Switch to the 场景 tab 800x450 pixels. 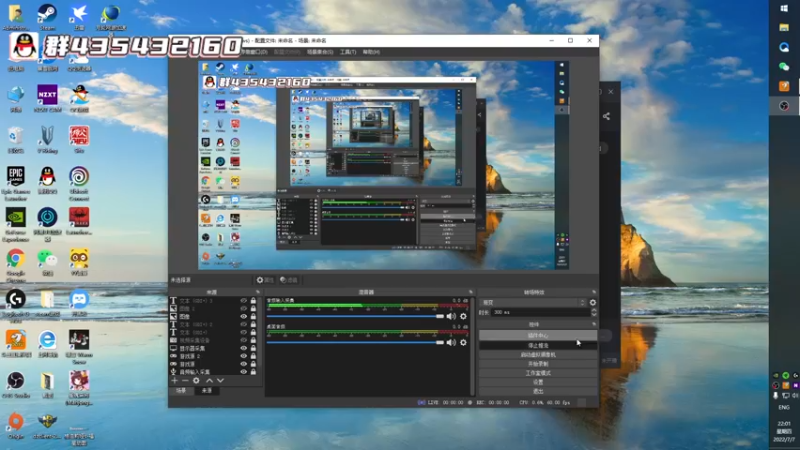click(181, 391)
